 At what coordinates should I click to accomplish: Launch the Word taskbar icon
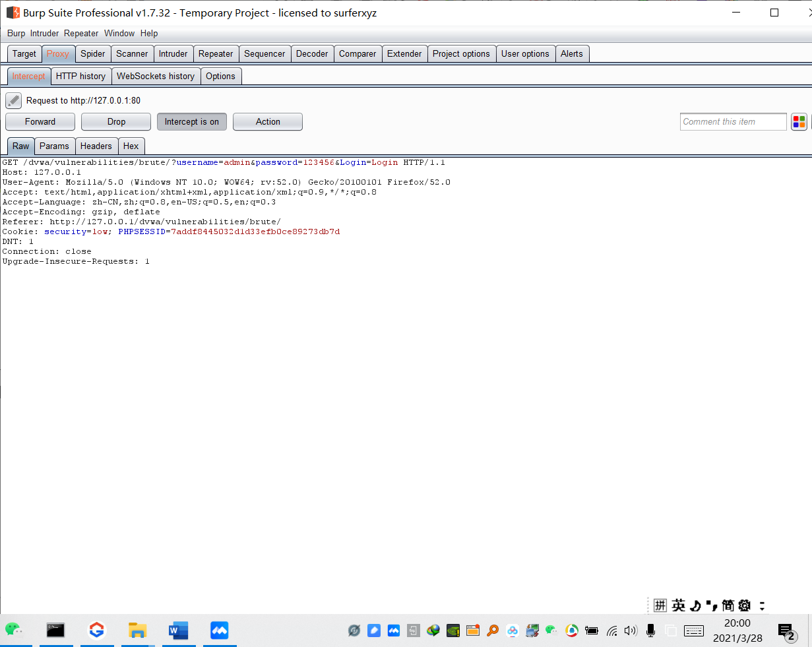[178, 631]
